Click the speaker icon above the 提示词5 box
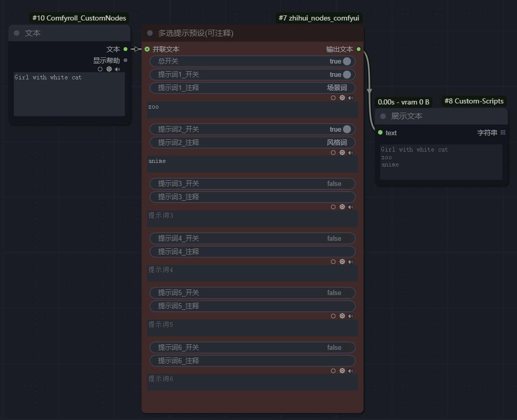Image resolution: width=517 pixels, height=420 pixels. pyautogui.click(x=350, y=316)
